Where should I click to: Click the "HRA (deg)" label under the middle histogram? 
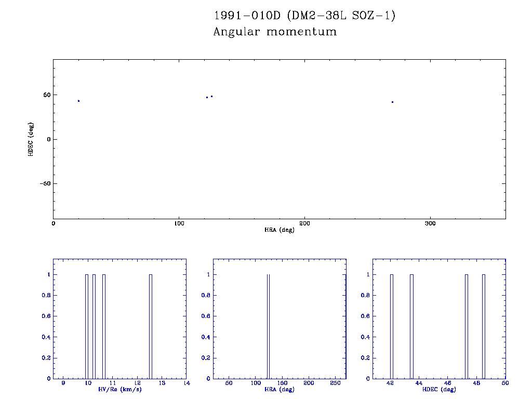pyautogui.click(x=280, y=390)
